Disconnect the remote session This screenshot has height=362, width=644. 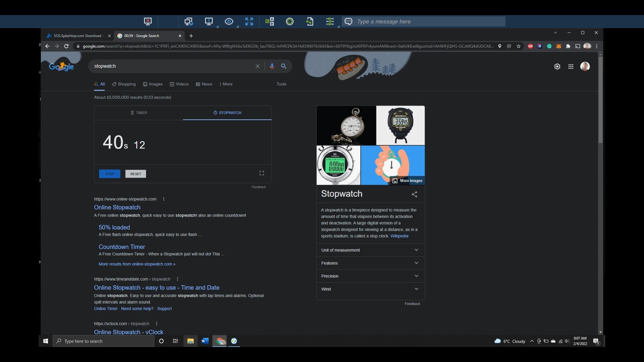click(148, 21)
